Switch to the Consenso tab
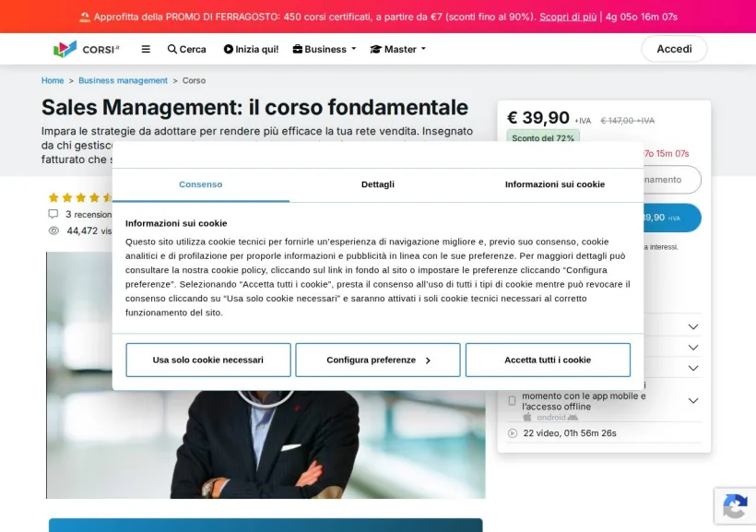The height and width of the screenshot is (532, 756). tap(201, 184)
